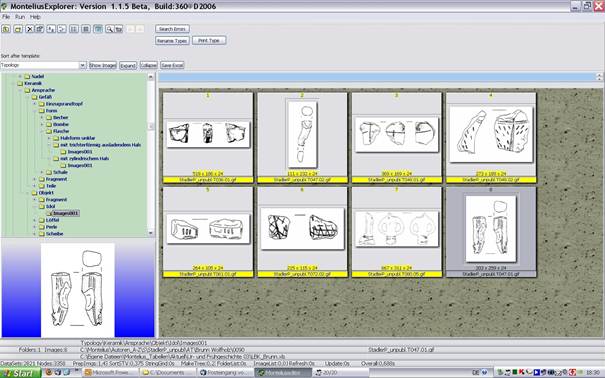Open the File menu
This screenshot has width=605, height=378.
point(6,17)
